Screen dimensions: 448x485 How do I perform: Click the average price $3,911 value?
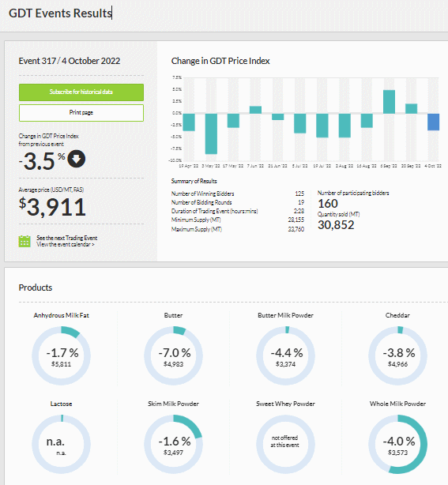point(52,207)
